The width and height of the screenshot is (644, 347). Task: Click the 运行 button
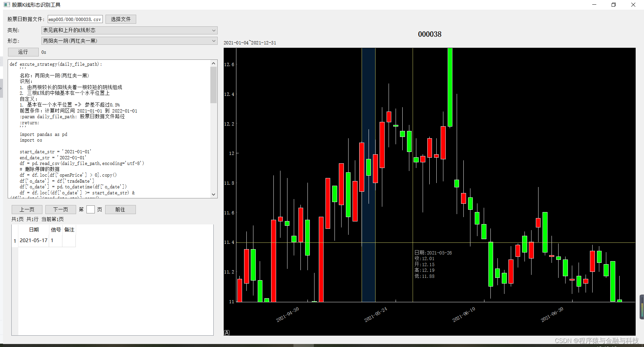23,52
